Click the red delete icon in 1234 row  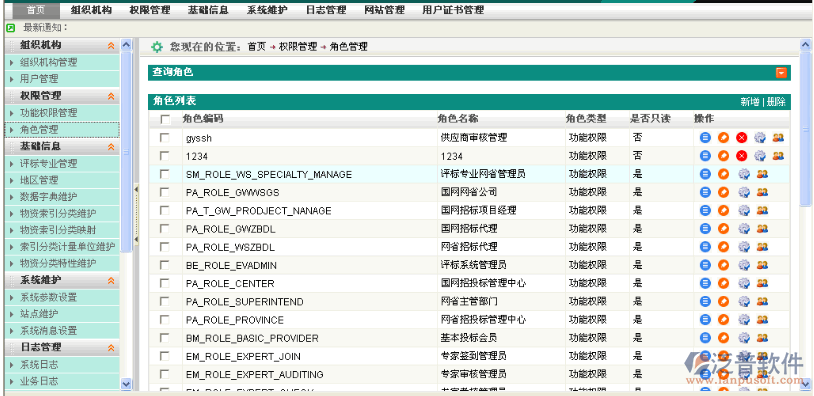[x=741, y=156]
